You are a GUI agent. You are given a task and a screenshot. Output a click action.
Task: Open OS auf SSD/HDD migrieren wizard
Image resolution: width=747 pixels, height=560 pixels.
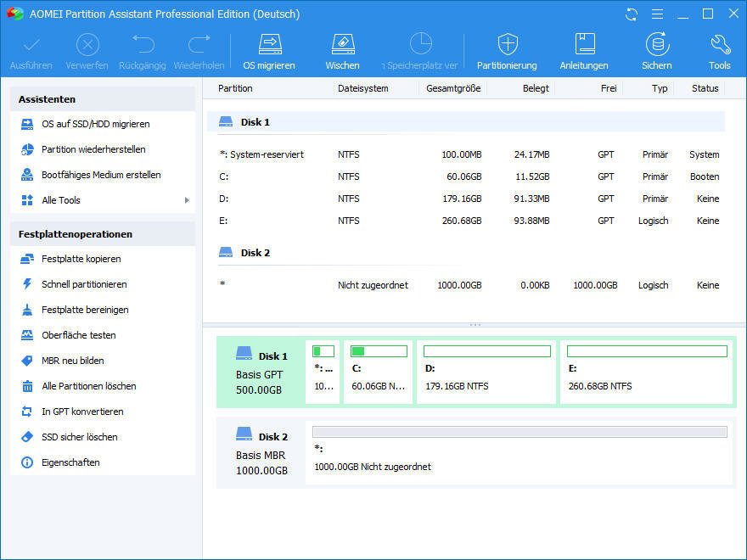click(x=95, y=124)
